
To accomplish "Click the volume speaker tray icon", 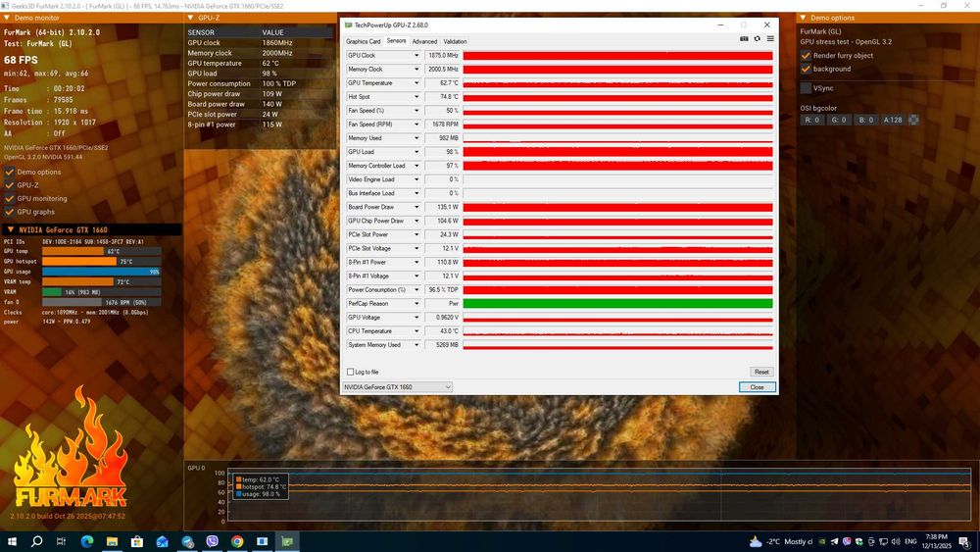I will pyautogui.click(x=896, y=542).
